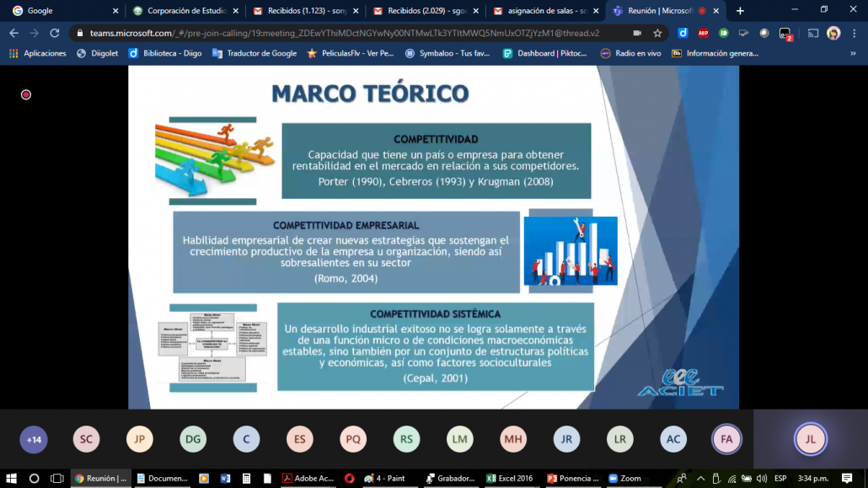
Task: Select participant avatar DG
Action: (193, 439)
